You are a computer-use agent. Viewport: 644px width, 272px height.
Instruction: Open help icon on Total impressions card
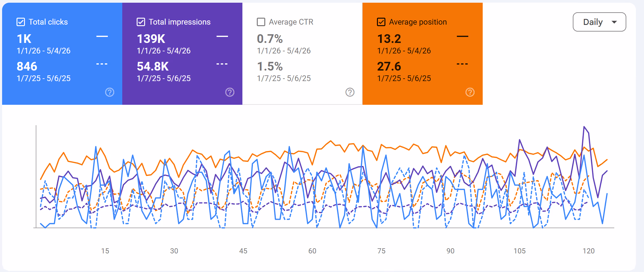tap(230, 92)
